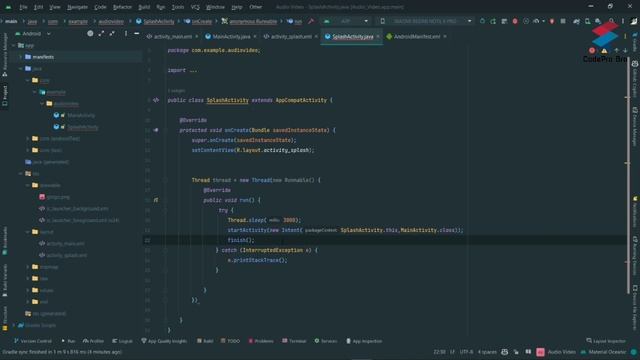Collapse the audiovideo package folder
The height and width of the screenshot is (360, 640).
point(42,104)
